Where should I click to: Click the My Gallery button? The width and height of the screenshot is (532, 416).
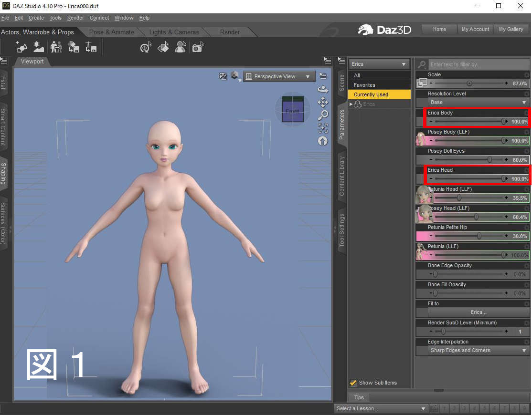click(511, 30)
